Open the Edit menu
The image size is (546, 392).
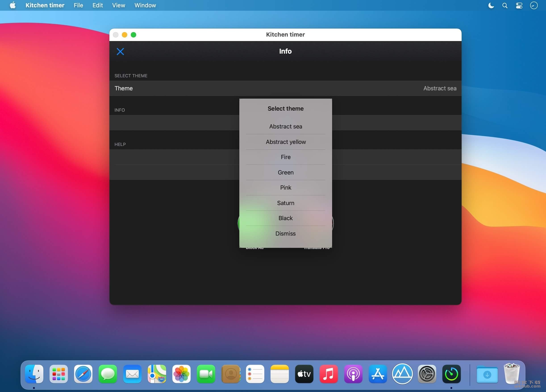(x=98, y=5)
